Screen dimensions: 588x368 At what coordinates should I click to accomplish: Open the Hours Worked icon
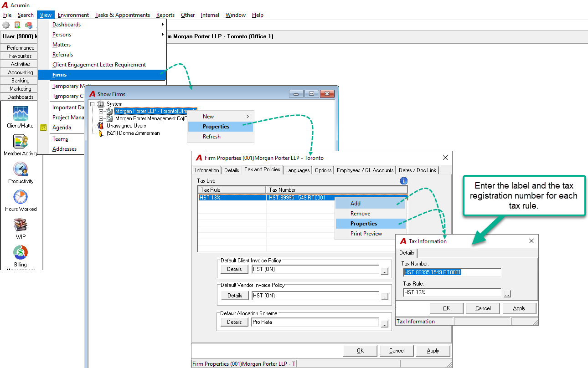click(21, 197)
